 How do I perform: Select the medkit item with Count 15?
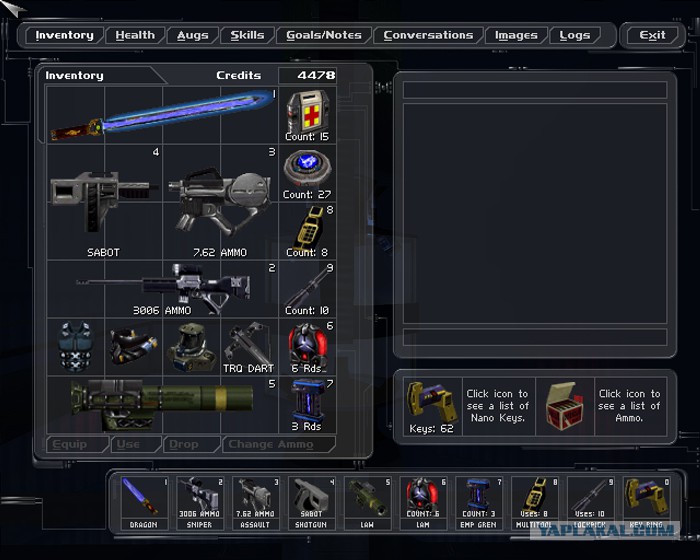307,115
